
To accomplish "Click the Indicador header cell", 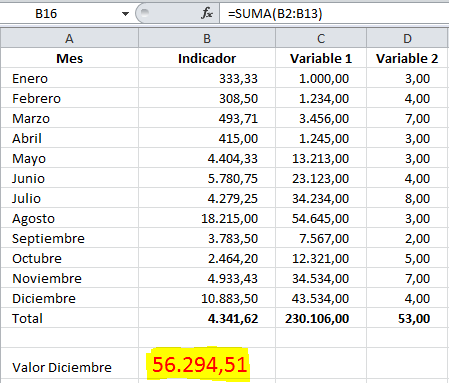I will click(x=207, y=58).
